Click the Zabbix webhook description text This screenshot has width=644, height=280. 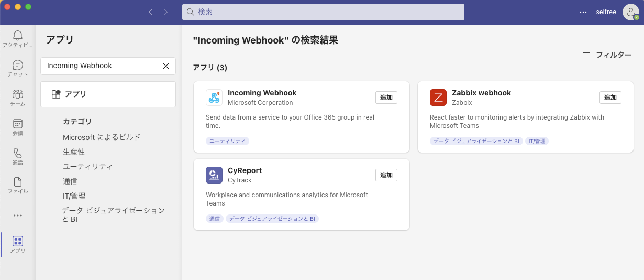tap(517, 122)
